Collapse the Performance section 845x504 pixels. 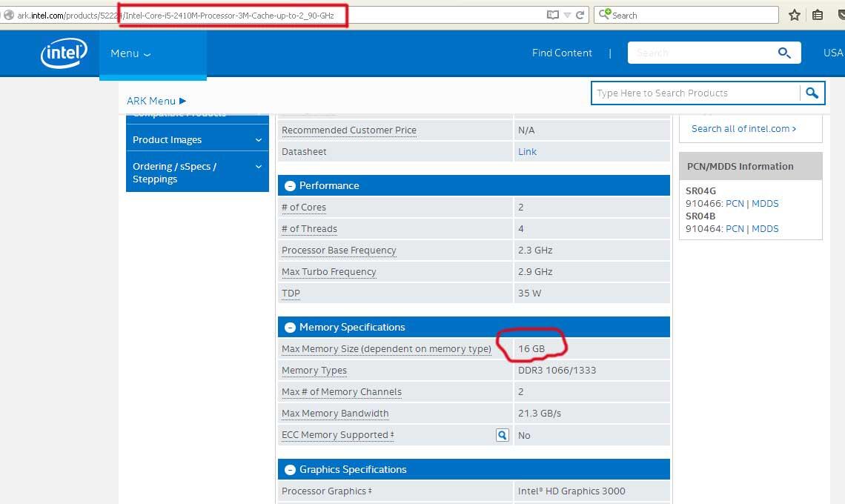[290, 185]
